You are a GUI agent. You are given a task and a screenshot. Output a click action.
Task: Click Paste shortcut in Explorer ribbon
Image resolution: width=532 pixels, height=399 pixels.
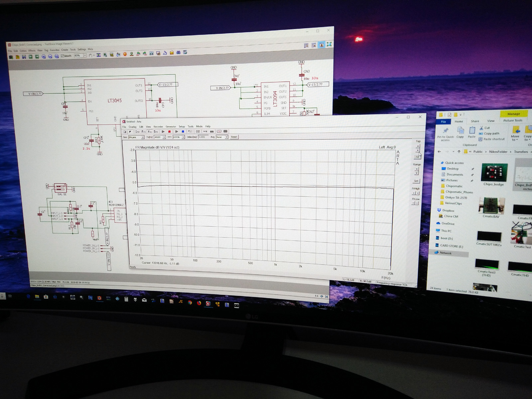click(492, 139)
